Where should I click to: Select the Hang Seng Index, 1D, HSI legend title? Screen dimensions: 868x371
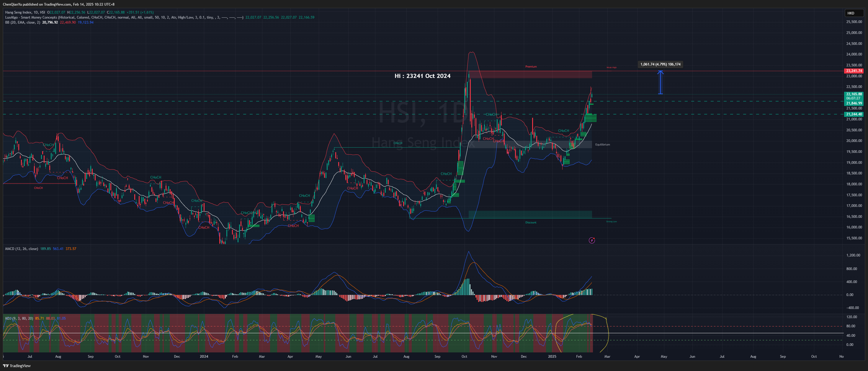(x=25, y=12)
